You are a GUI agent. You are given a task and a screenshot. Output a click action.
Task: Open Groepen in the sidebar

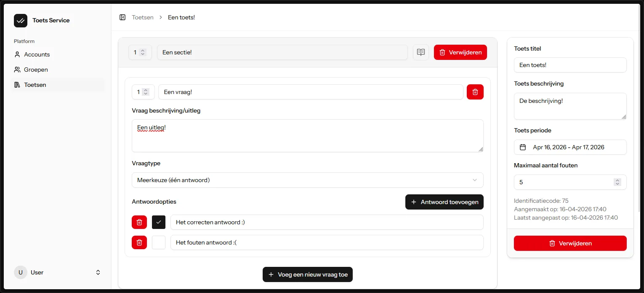58,70
